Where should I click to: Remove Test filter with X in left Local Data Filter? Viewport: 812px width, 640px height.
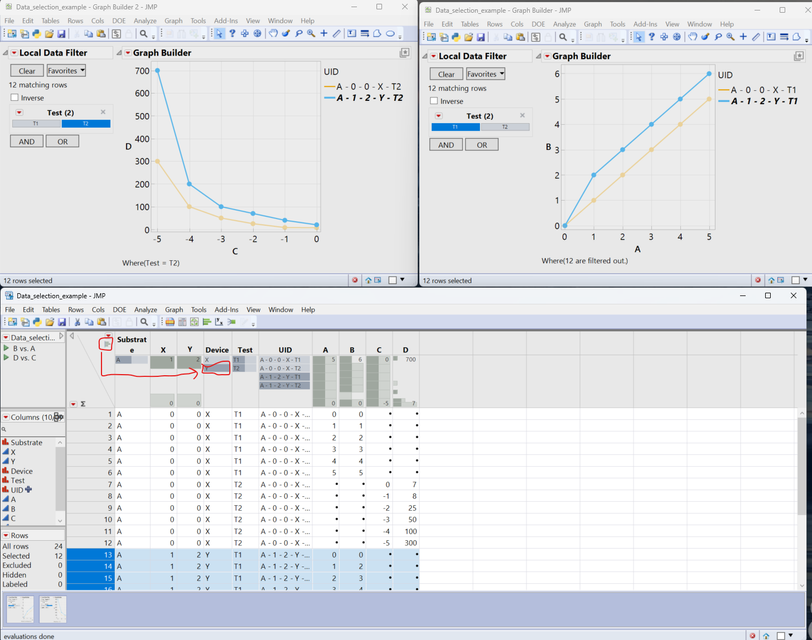102,113
